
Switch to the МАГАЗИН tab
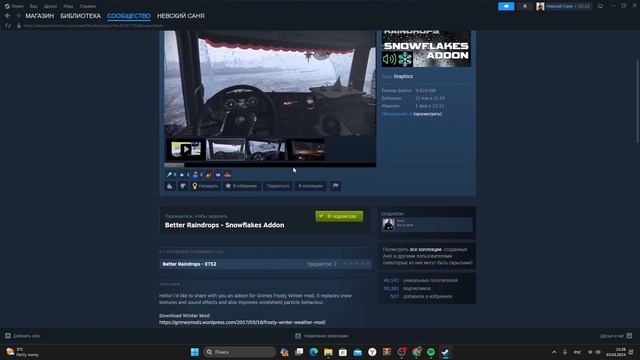coord(40,16)
